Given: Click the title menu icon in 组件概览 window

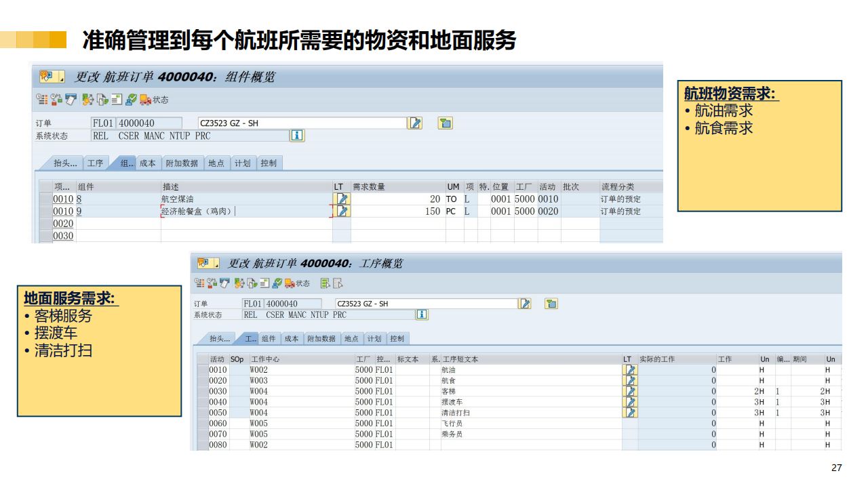Looking at the screenshot, I should (52, 77).
